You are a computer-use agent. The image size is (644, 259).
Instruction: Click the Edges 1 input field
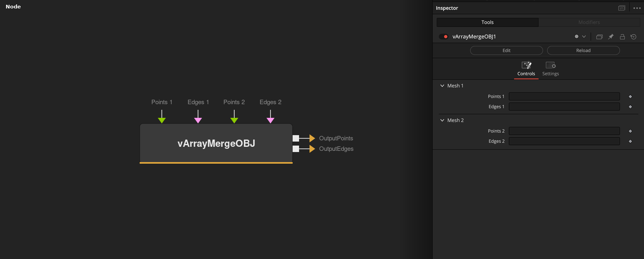pyautogui.click(x=564, y=107)
